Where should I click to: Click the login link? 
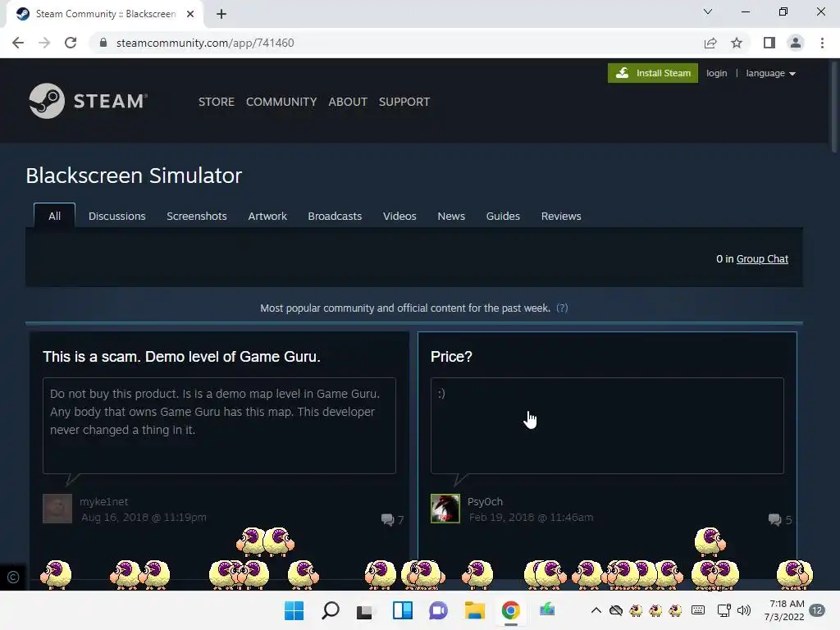tap(716, 73)
